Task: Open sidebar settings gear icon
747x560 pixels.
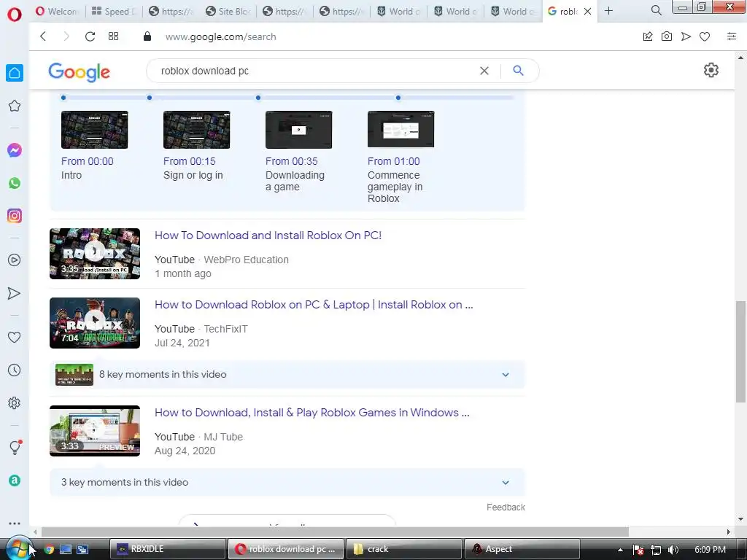Action: click(x=15, y=402)
